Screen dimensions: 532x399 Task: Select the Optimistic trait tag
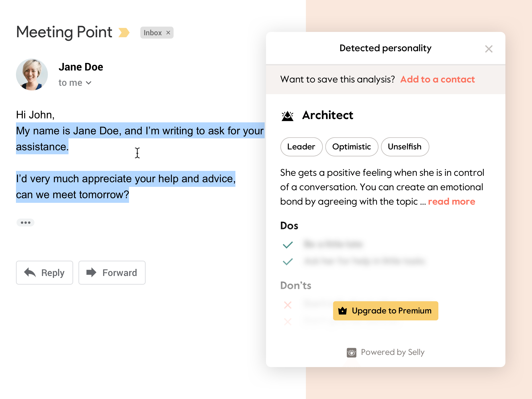point(351,147)
